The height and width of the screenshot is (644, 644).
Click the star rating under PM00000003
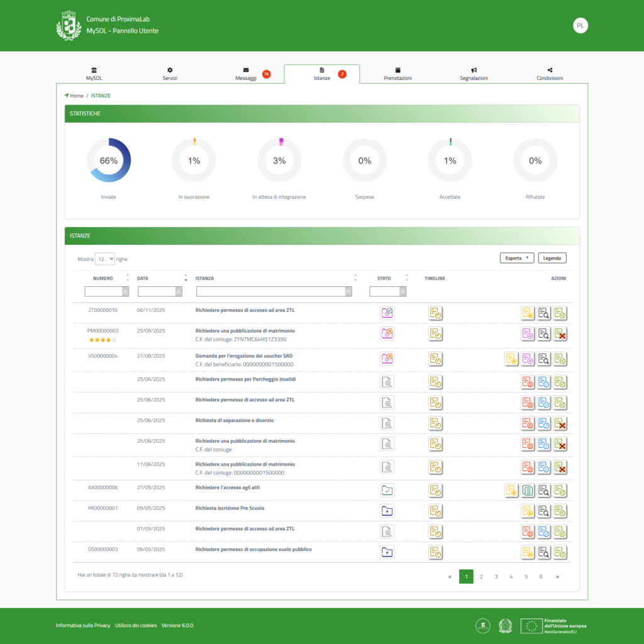[103, 340]
